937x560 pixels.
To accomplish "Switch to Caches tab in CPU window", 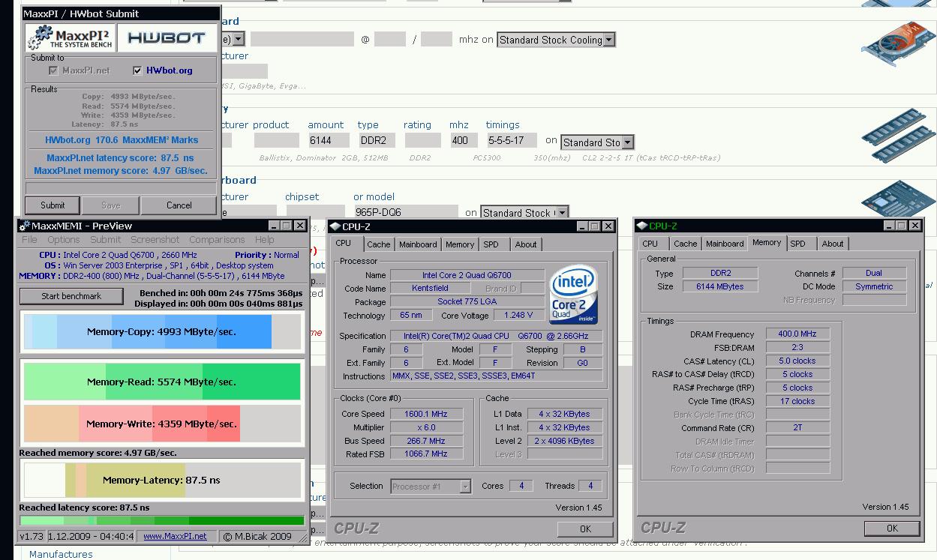I will coord(379,244).
